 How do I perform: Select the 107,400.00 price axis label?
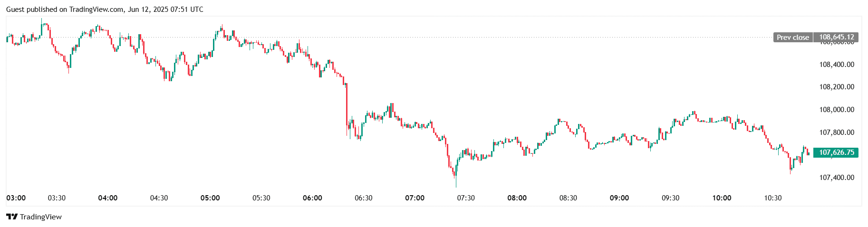[x=837, y=178]
